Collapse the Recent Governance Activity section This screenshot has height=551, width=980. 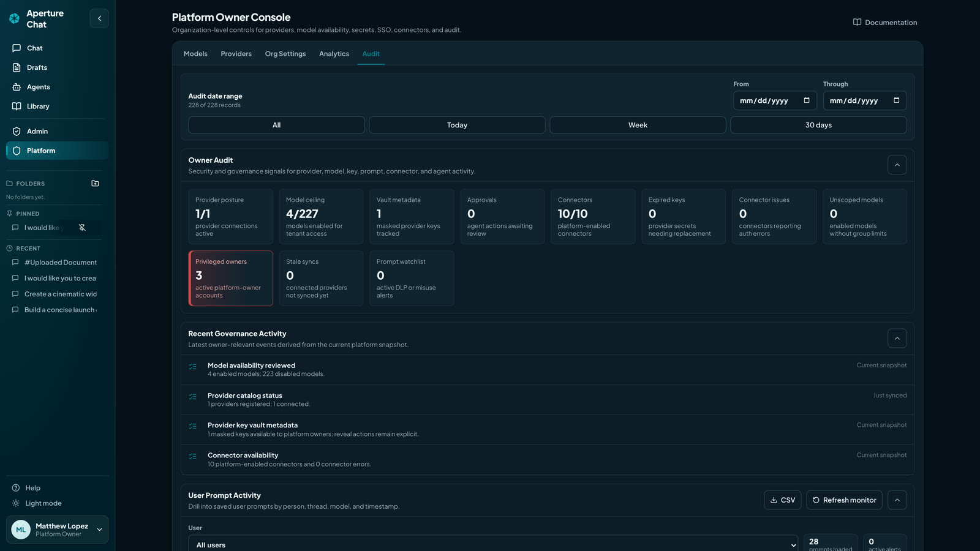pyautogui.click(x=897, y=339)
